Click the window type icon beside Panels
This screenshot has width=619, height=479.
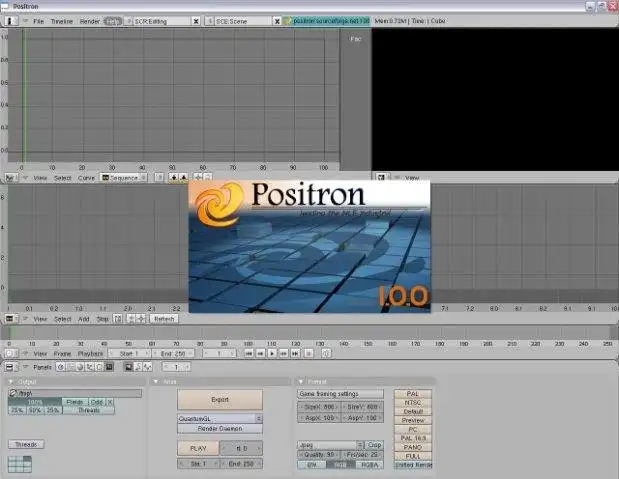click(x=9, y=367)
